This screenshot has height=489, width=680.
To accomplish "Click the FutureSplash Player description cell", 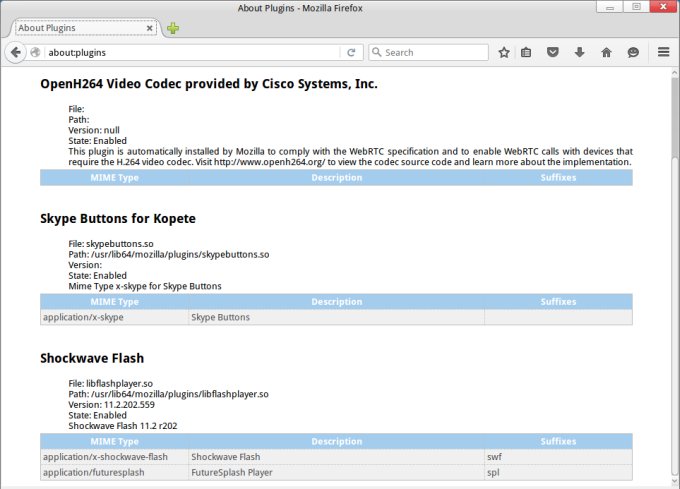I will [337, 473].
